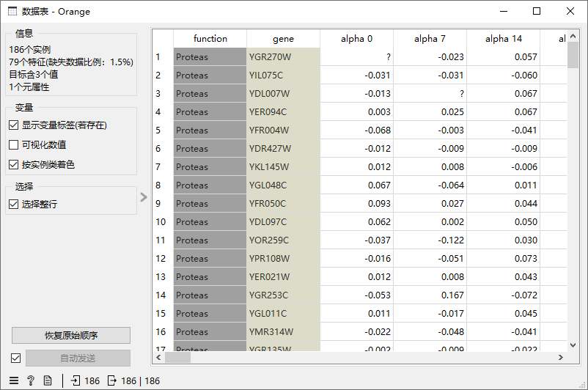
Task: Select row header 8
Action: click(163, 185)
